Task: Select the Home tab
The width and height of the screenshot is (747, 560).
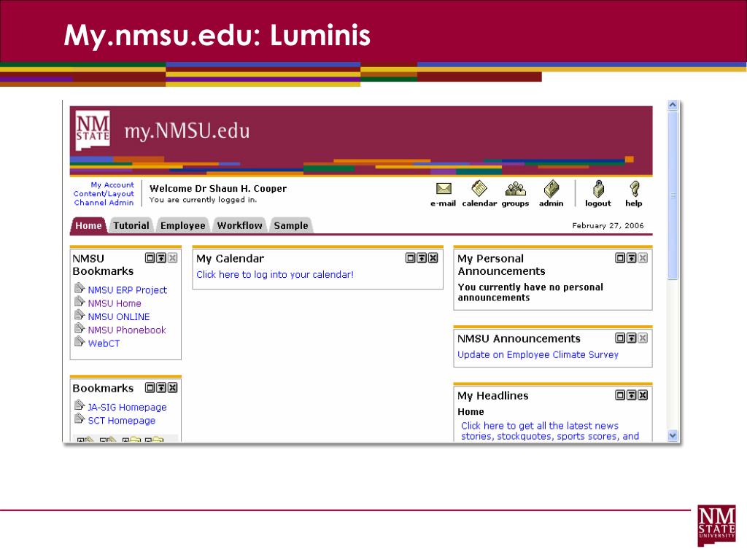Action: tap(88, 226)
